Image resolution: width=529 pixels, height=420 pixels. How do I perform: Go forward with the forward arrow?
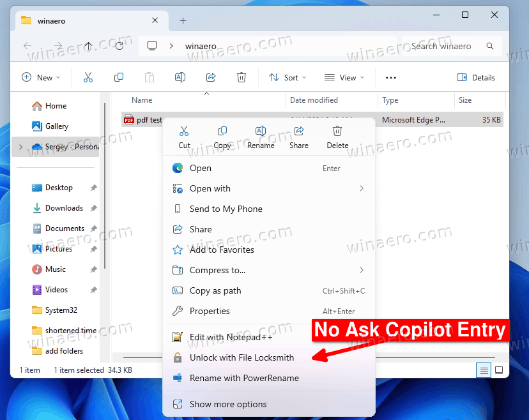click(x=58, y=46)
